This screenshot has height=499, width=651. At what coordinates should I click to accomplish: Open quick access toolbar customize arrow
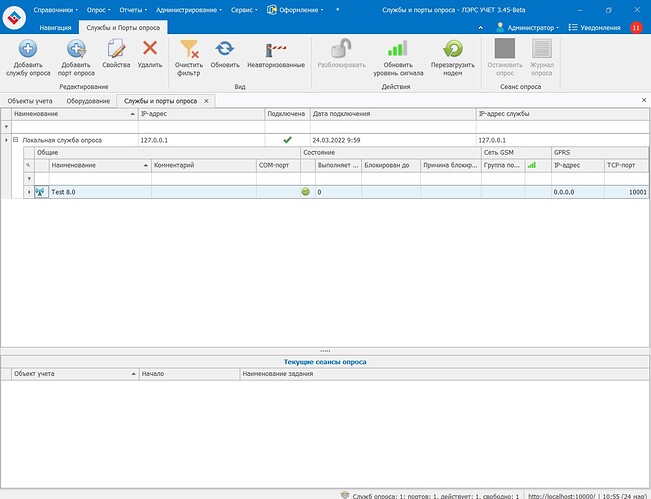(338, 10)
